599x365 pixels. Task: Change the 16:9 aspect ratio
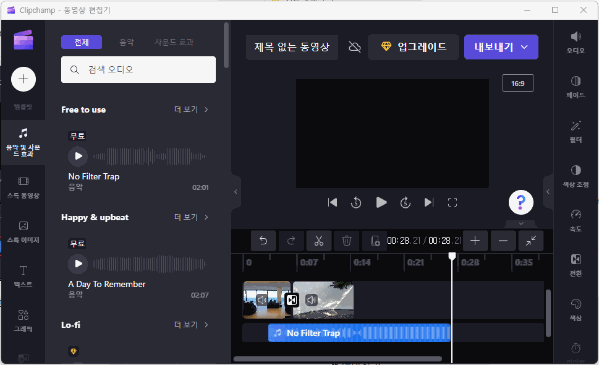coord(518,83)
